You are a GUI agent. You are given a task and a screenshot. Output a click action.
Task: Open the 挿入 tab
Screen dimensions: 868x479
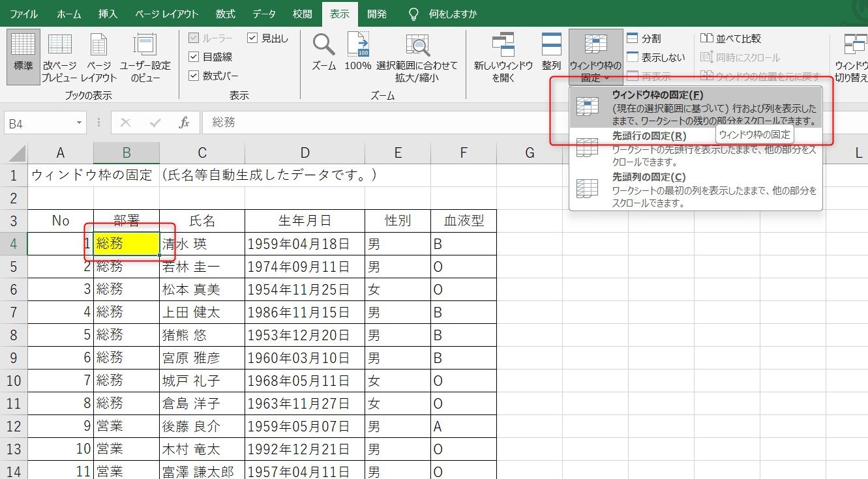108,14
